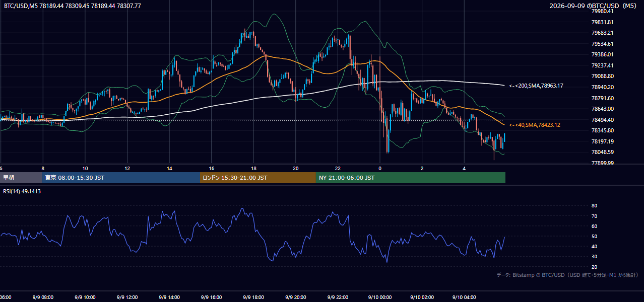Click the '9/9 08:00' bottom time label
This screenshot has width=644, height=302.
point(43,297)
